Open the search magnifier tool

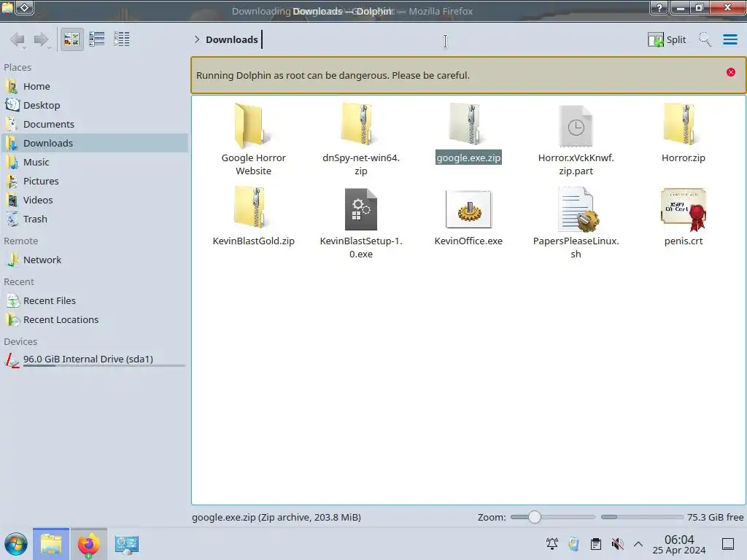coord(705,39)
